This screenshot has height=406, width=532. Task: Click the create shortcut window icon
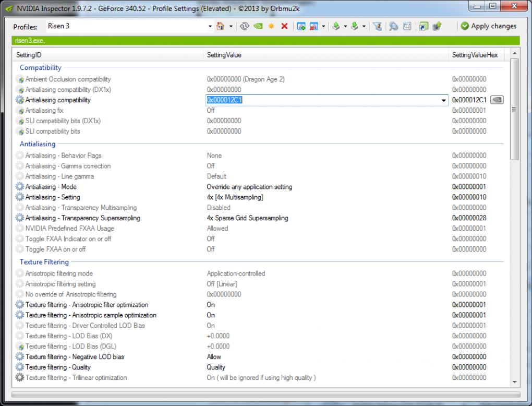pos(424,26)
